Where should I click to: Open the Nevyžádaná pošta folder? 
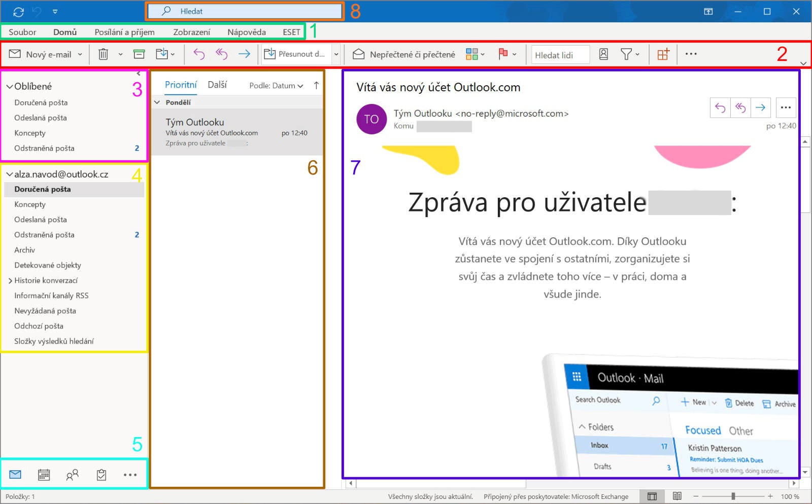45,311
